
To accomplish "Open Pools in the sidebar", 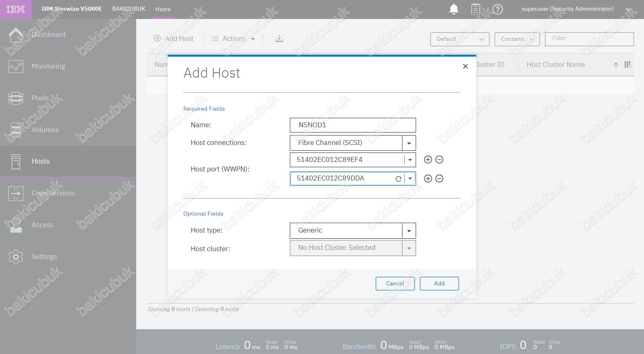I will [x=68, y=98].
